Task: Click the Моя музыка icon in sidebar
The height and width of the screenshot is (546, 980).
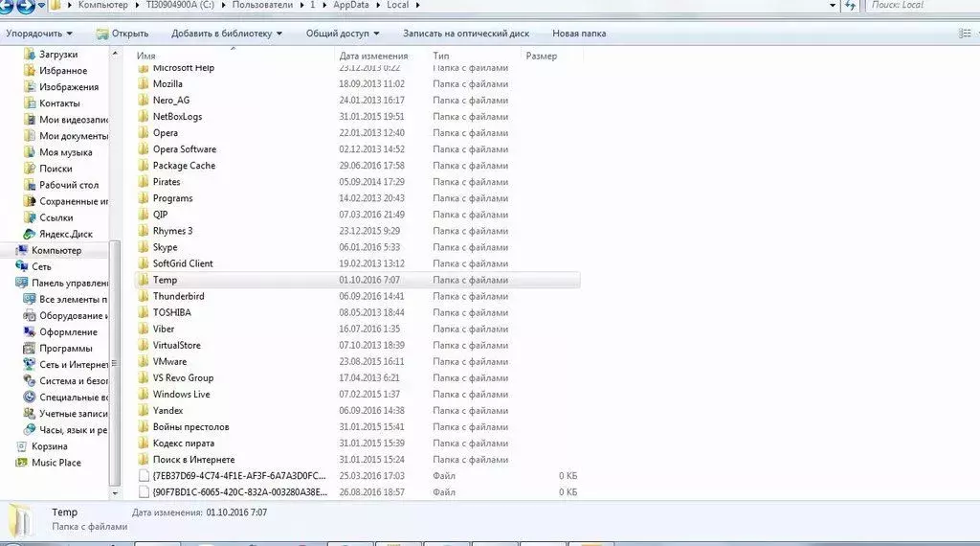Action: click(x=30, y=152)
